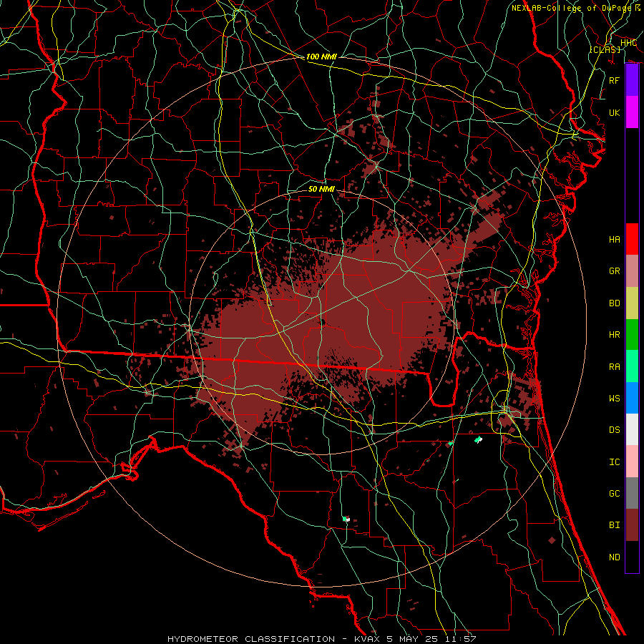Click the RA light-green legend swatch
This screenshot has height=644, width=644.
[x=632, y=366]
